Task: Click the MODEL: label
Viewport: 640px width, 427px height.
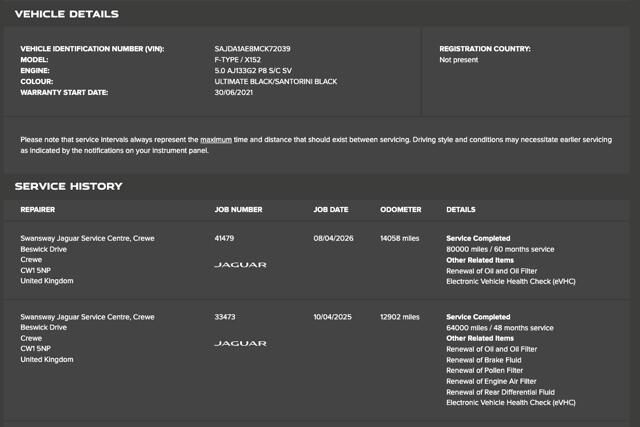Action: click(34, 60)
